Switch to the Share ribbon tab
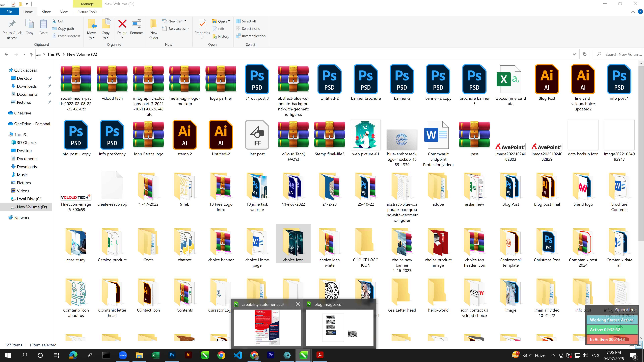644x362 pixels. pyautogui.click(x=46, y=12)
